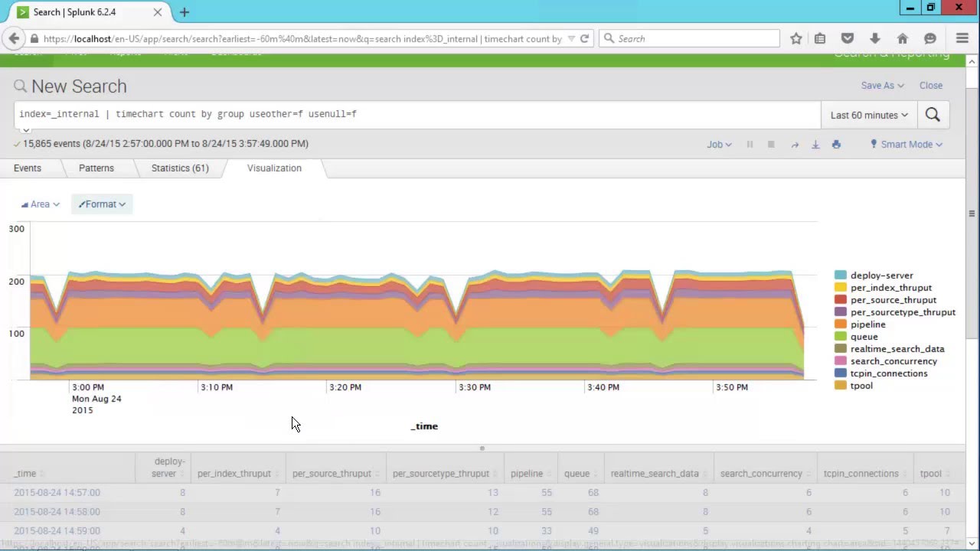Open the browser hamburger menu
Screen dimensions: 980x551
click(962, 38)
